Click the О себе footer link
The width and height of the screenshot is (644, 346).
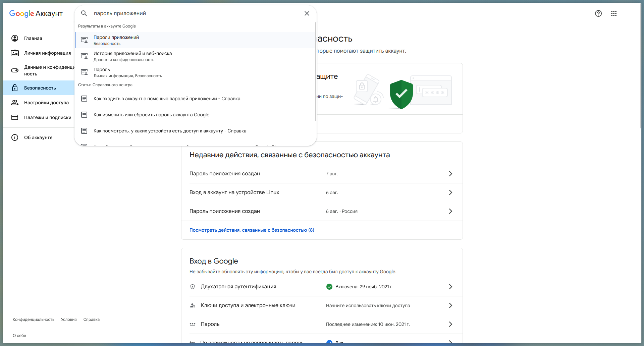(19, 336)
